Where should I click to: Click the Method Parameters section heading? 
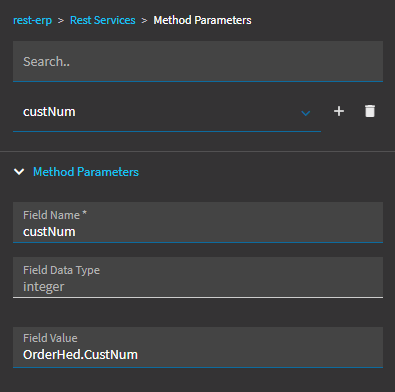(x=86, y=172)
